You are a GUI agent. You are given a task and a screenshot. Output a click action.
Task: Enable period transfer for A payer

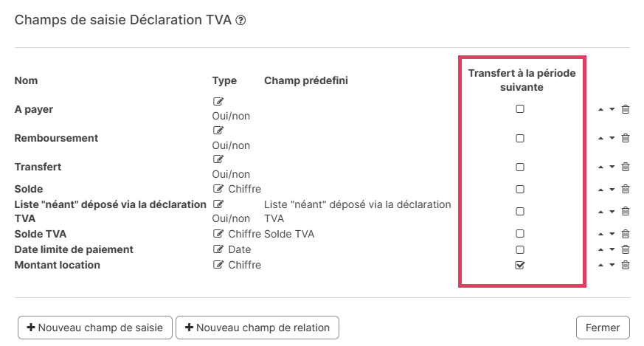[520, 109]
